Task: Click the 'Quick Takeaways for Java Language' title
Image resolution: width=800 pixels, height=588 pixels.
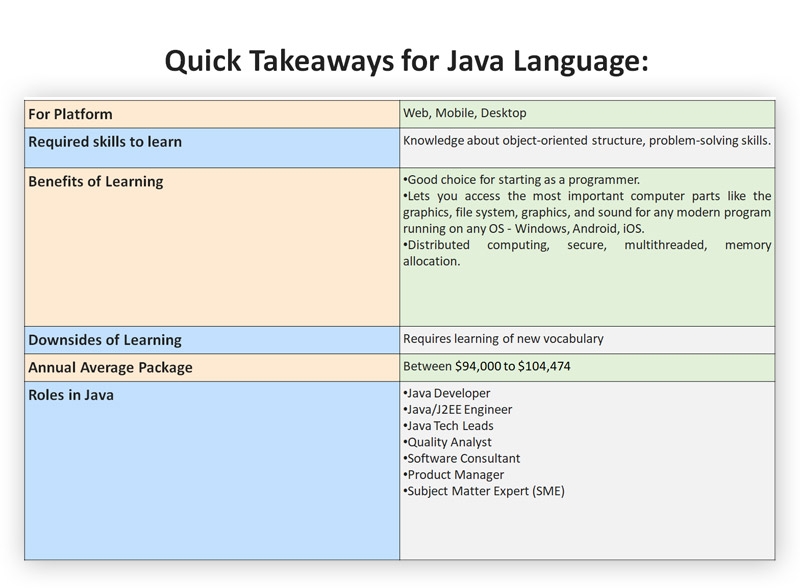Action: [x=409, y=59]
